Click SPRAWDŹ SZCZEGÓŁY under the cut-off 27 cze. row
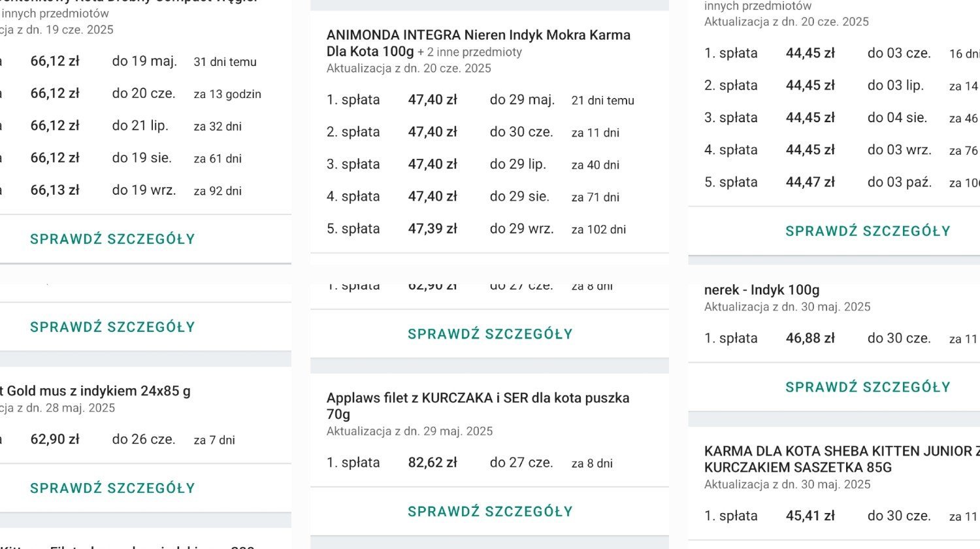The width and height of the screenshot is (980, 549). tap(490, 334)
